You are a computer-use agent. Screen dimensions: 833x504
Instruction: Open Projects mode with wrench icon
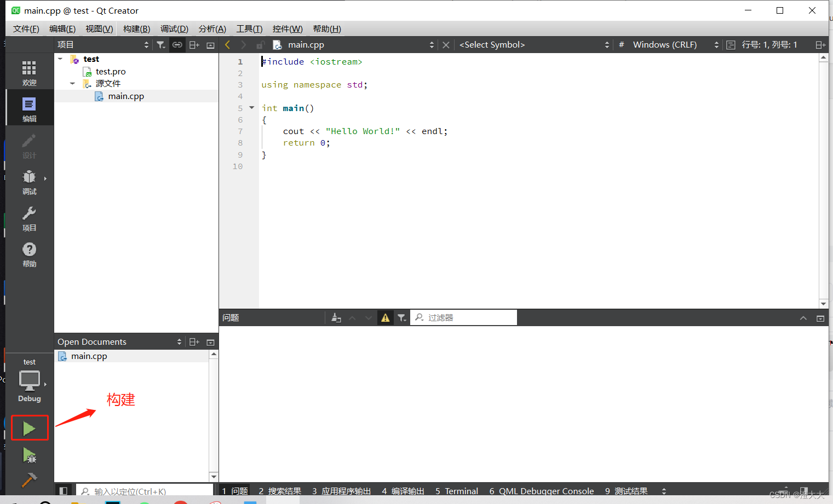pos(30,218)
